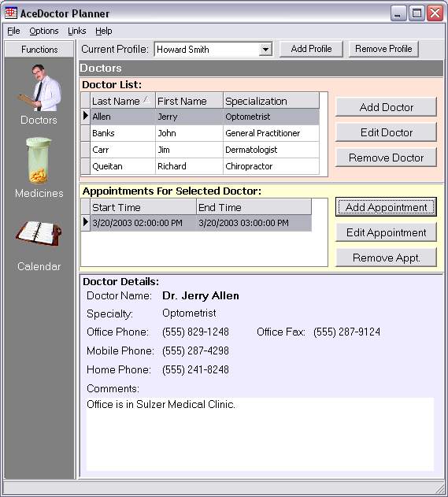Select the Queitan Richard doctor row
Image resolution: width=448 pixels, height=497 pixels.
pos(205,166)
